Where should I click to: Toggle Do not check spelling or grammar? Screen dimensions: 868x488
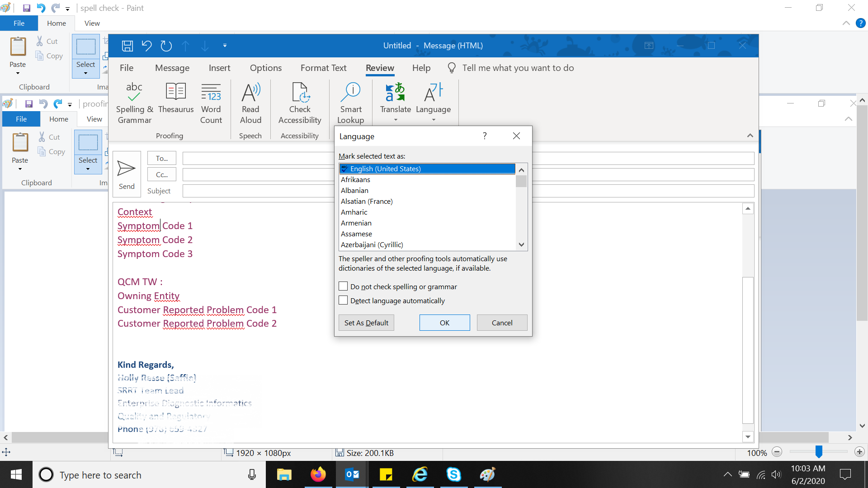344,286
